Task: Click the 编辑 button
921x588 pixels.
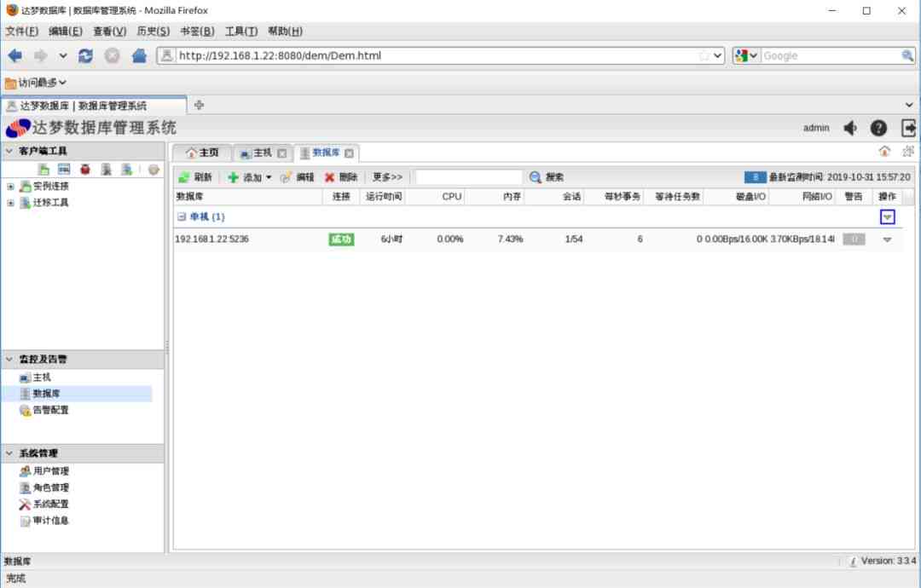Action: [x=298, y=177]
